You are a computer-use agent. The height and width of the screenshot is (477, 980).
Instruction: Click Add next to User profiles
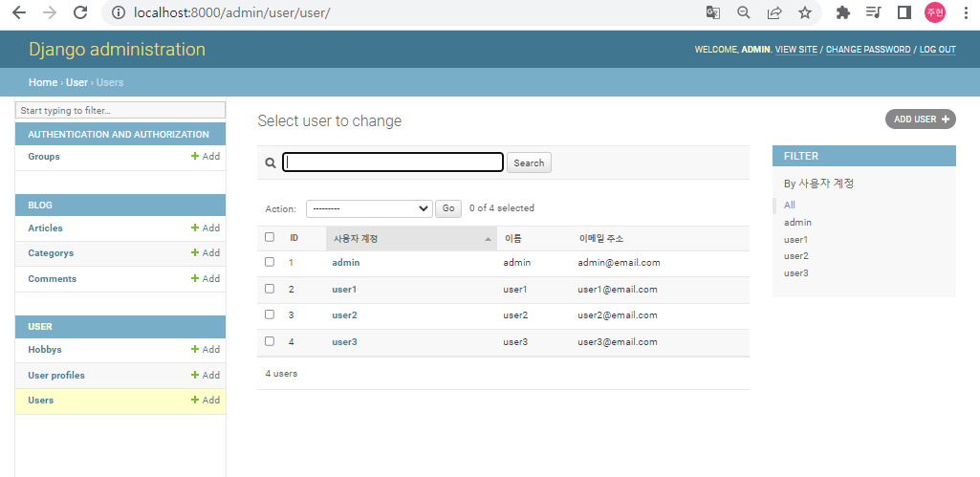click(206, 375)
